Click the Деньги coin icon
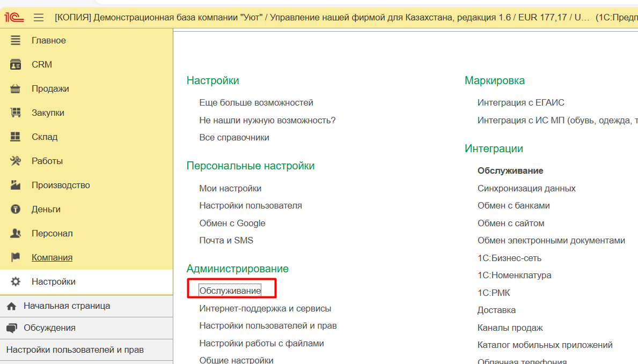 (x=16, y=209)
